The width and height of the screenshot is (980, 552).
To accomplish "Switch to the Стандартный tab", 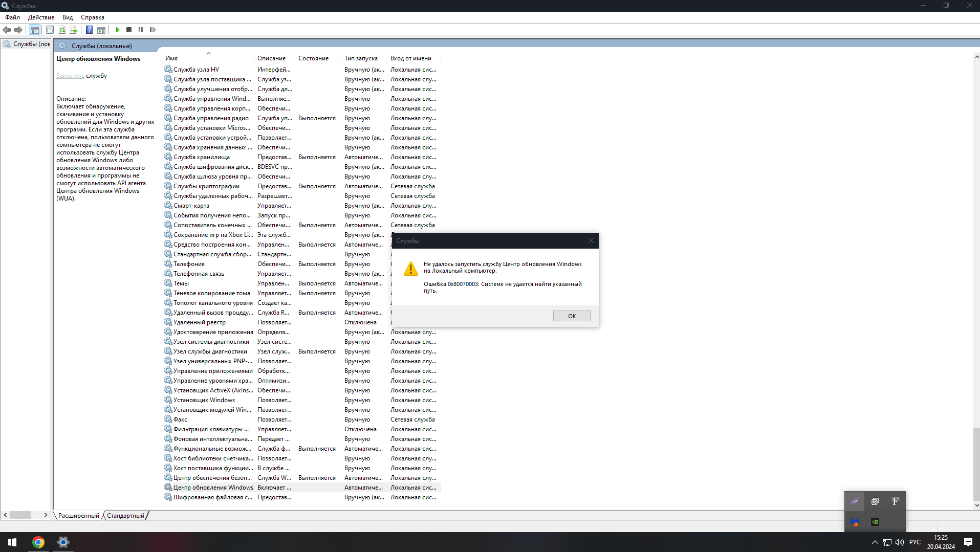I will (125, 516).
